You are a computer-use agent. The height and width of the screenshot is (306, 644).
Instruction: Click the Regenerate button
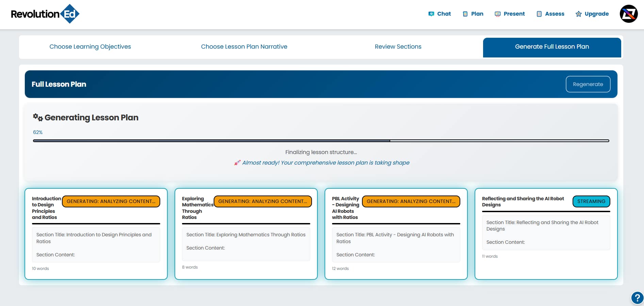[588, 84]
